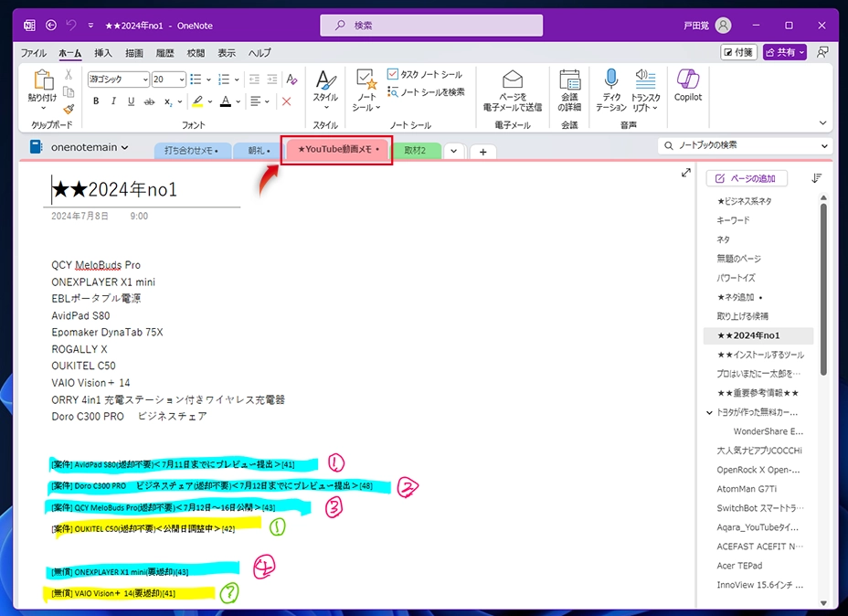Show more section tabs dropdown

[454, 152]
